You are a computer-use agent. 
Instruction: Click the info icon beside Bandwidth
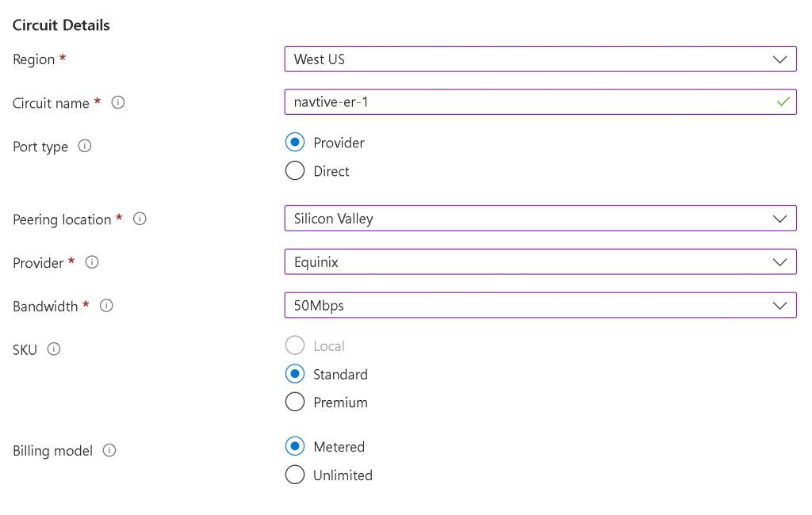(x=106, y=305)
